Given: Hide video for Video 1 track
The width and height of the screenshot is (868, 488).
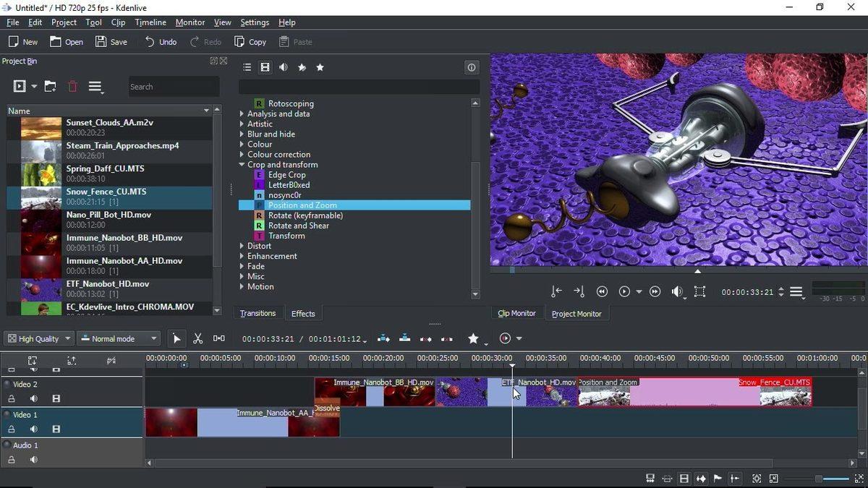Looking at the screenshot, I should click(56, 429).
